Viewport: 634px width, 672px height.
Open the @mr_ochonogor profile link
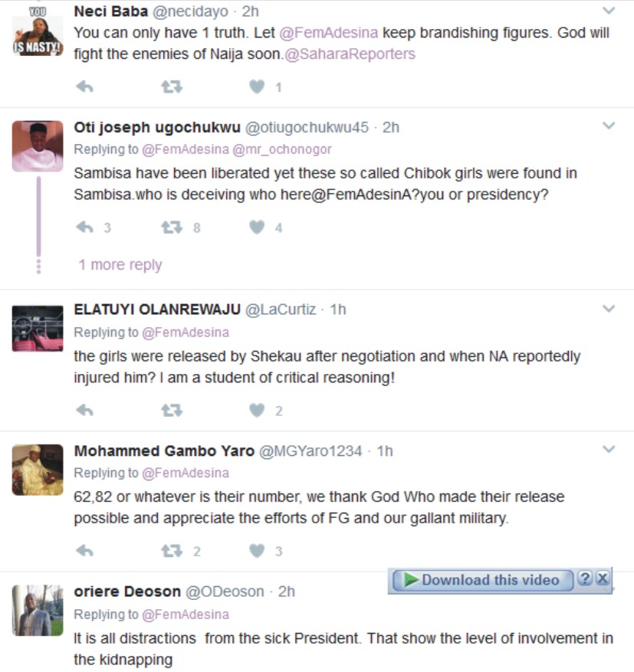click(x=282, y=149)
